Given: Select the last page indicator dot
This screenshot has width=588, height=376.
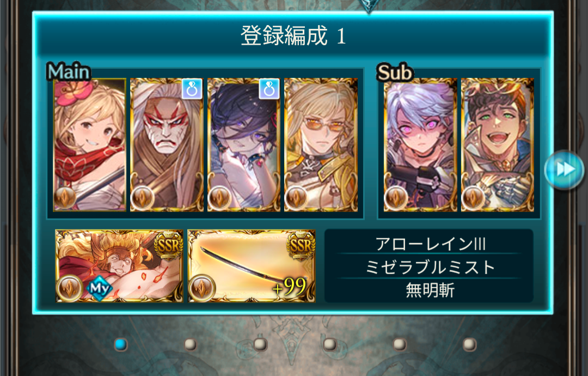Looking at the screenshot, I should pyautogui.click(x=469, y=344).
